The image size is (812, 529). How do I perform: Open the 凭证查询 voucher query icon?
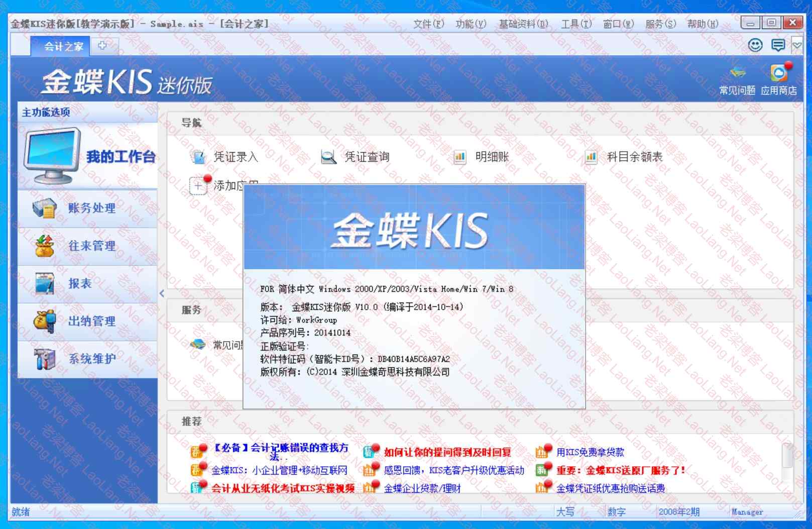(328, 157)
